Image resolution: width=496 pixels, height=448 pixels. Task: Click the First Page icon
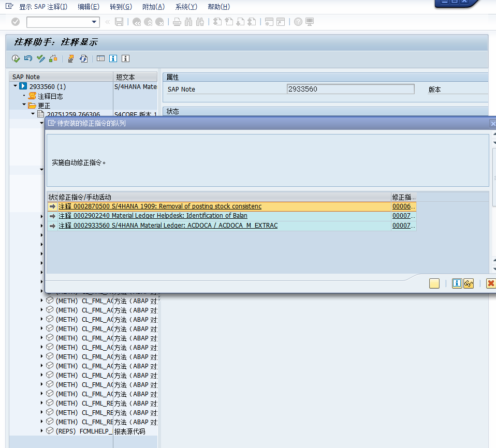217,22
